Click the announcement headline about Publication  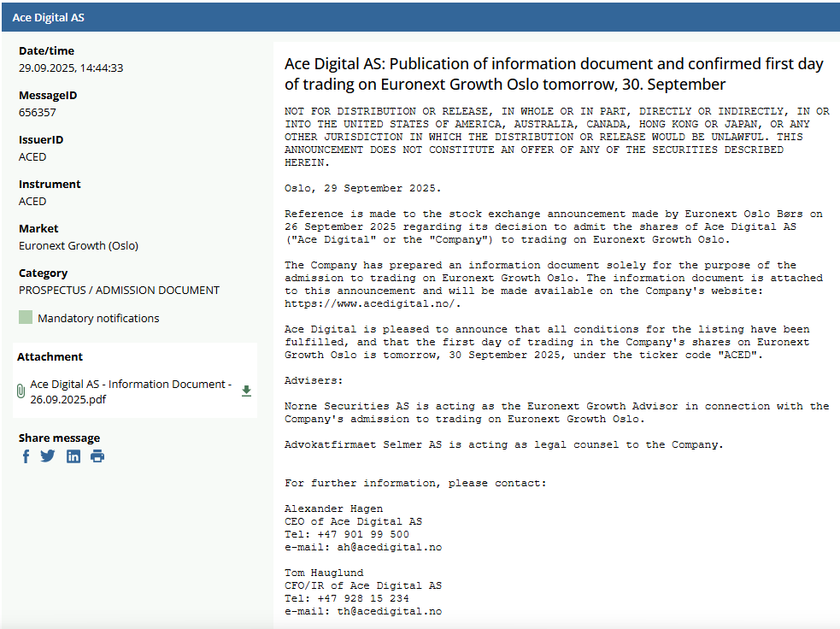tap(554, 74)
